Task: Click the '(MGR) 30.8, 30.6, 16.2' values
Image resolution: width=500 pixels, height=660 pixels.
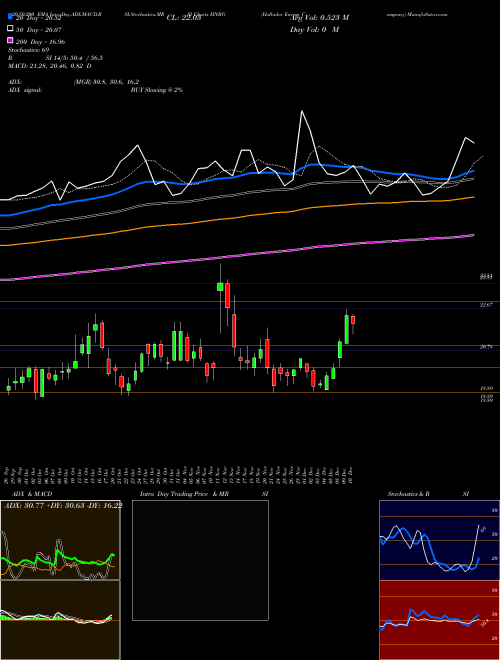Action: 106,82
